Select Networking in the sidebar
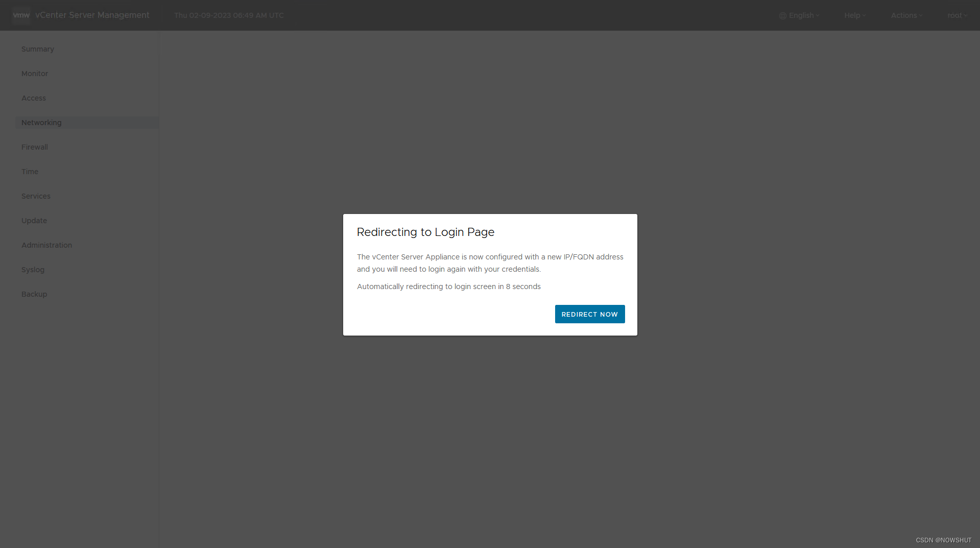980x548 pixels. pyautogui.click(x=87, y=123)
